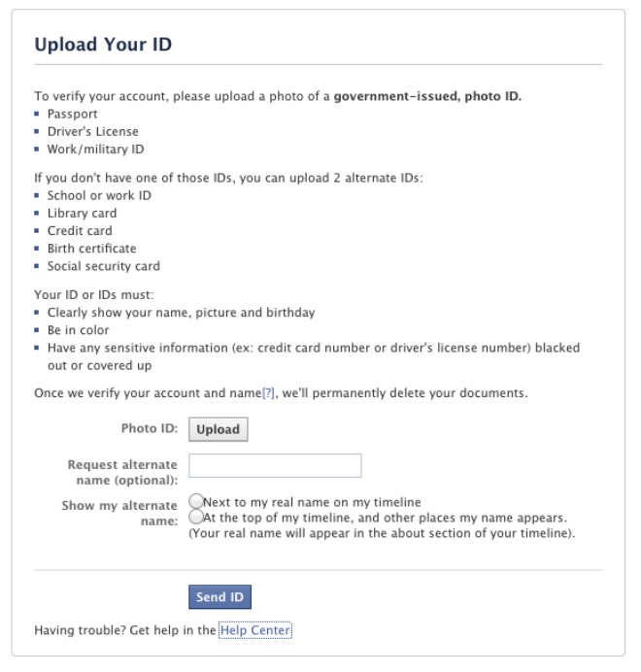The height and width of the screenshot is (672, 641).
Task: Click the School or work ID list item
Action: (99, 195)
